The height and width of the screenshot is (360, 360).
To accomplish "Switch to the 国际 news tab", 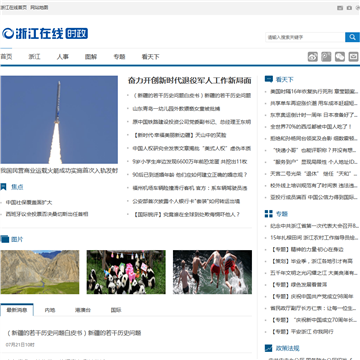I will click(116, 310).
